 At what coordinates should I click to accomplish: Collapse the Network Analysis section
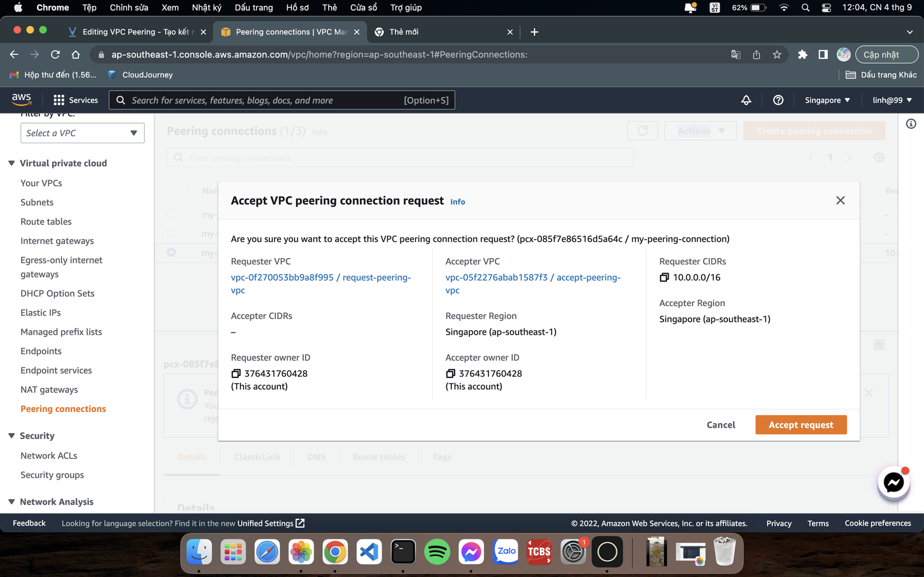coord(11,502)
